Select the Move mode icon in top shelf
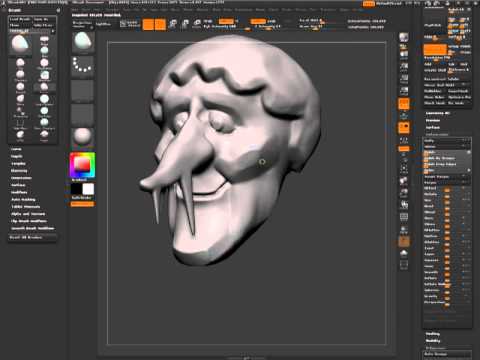This screenshot has height=360, width=480. [173, 24]
